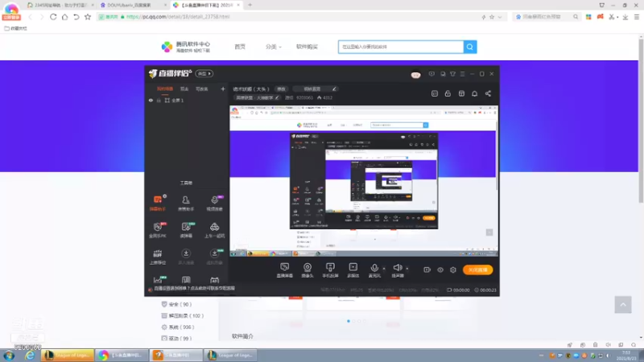The width and height of the screenshot is (644, 362).
Task: Open the store icon above preview
Action: (461, 93)
